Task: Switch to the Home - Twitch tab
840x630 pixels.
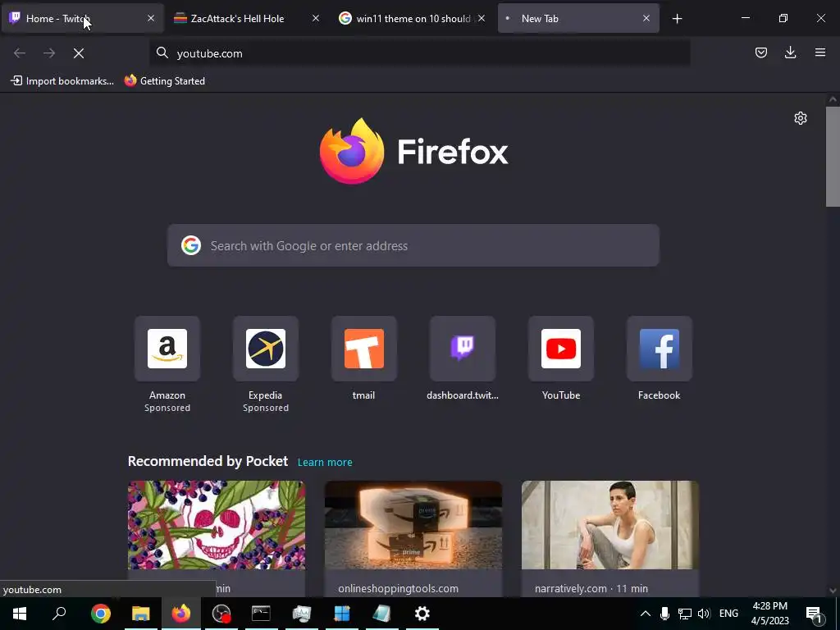Action: click(83, 19)
